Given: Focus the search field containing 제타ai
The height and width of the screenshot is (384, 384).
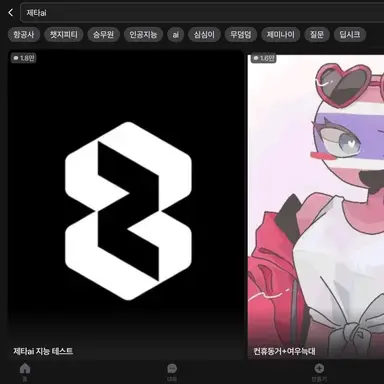Looking at the screenshot, I should [x=202, y=13].
